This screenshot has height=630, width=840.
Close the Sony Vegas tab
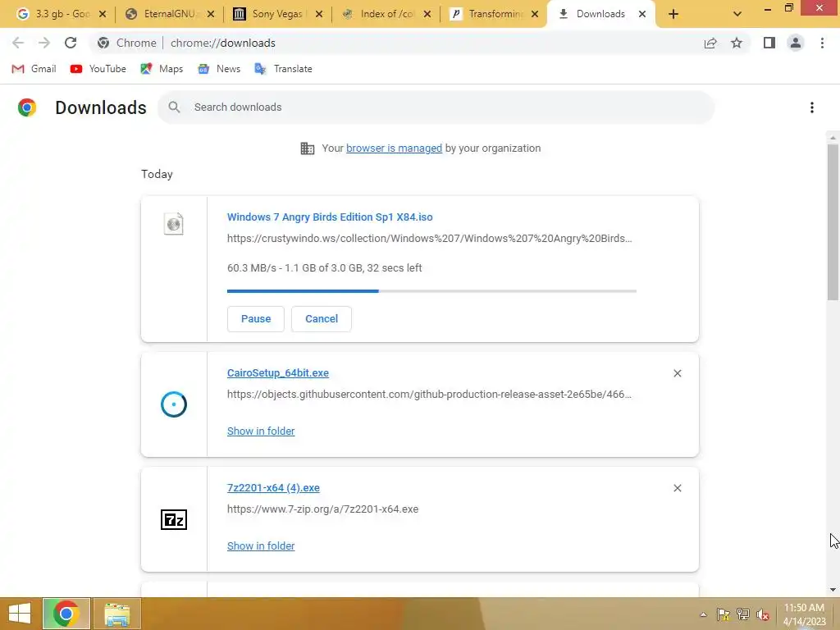coord(319,15)
